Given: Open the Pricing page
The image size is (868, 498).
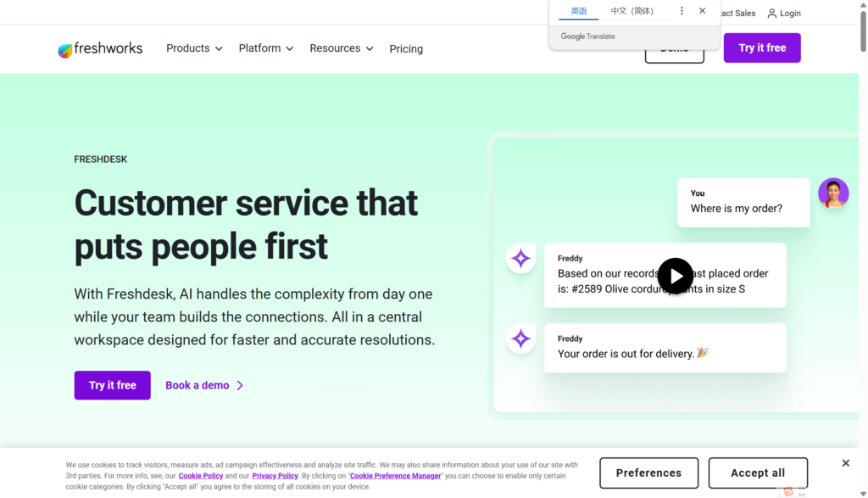Looking at the screenshot, I should coord(406,49).
